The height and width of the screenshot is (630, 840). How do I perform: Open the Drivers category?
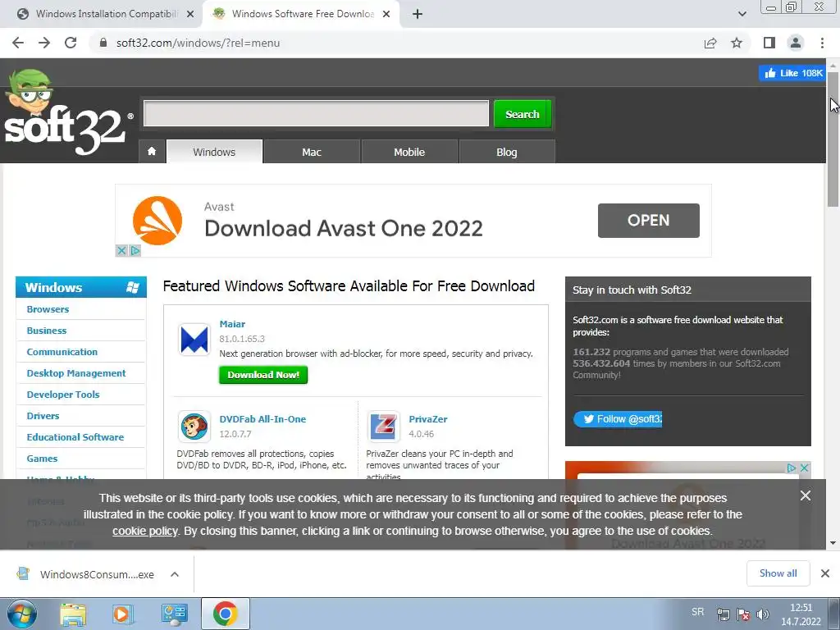pos(43,416)
